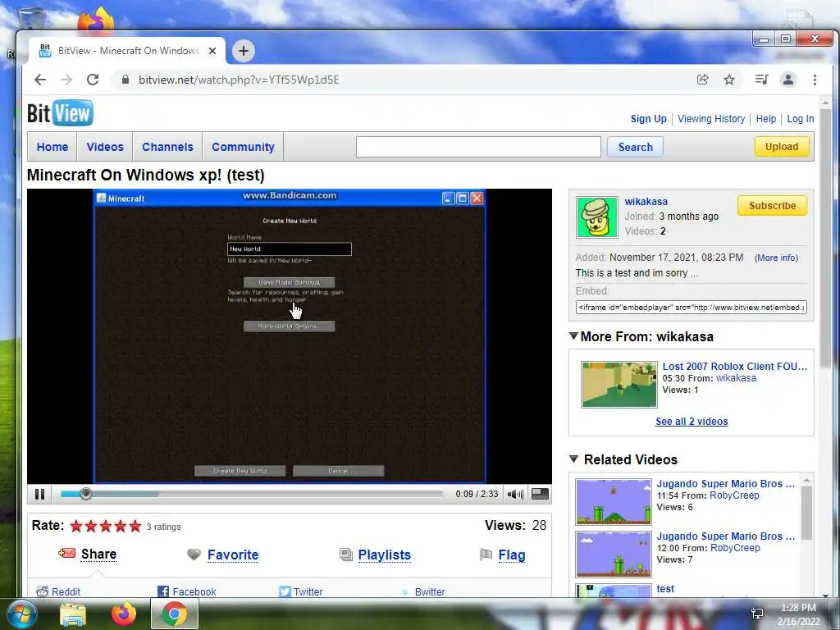Click See all 2 videos link
Image resolution: width=840 pixels, height=630 pixels.
tap(692, 422)
